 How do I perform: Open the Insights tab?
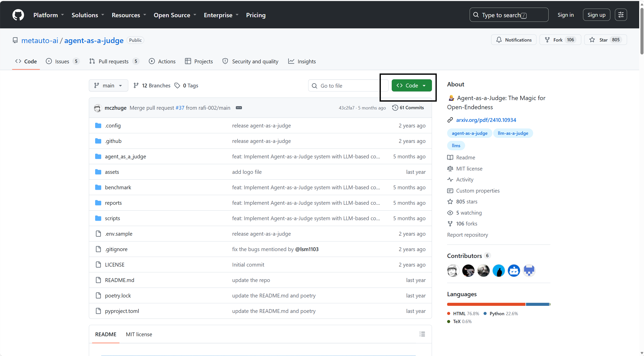(x=302, y=61)
